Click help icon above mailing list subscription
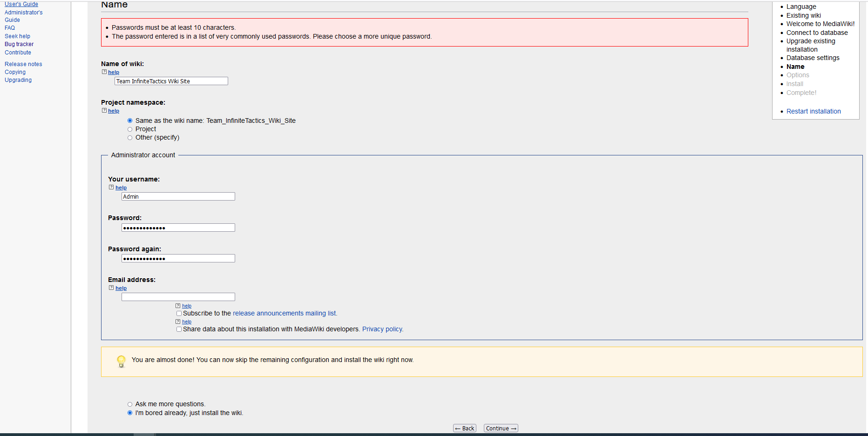This screenshot has width=868, height=436. (x=178, y=306)
